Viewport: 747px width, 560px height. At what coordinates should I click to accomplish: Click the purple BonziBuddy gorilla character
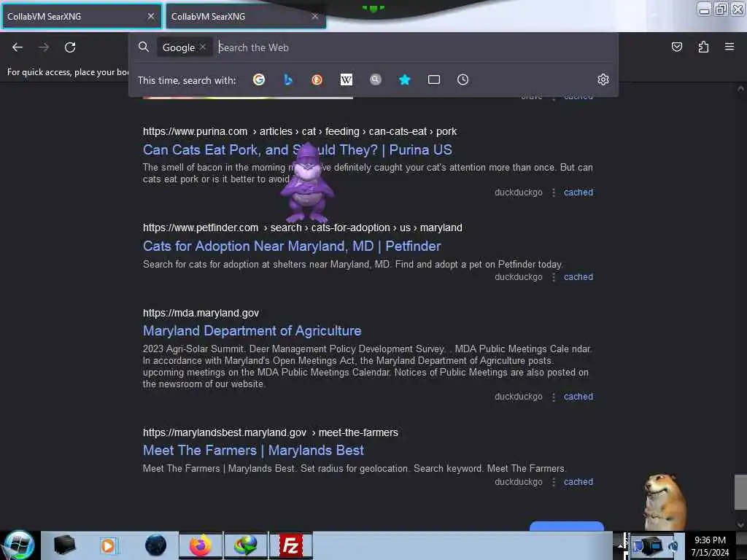point(307,184)
